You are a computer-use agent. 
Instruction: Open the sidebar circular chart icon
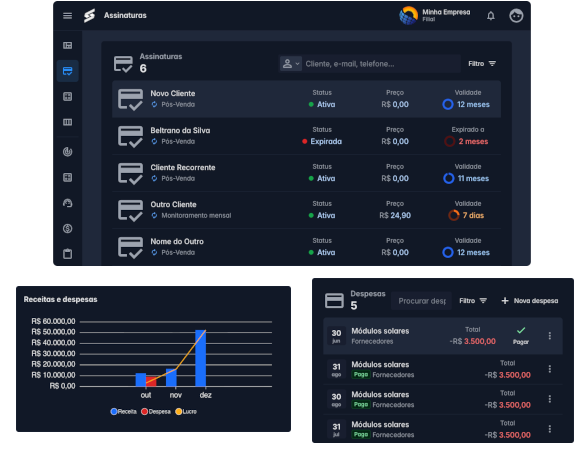point(67,152)
